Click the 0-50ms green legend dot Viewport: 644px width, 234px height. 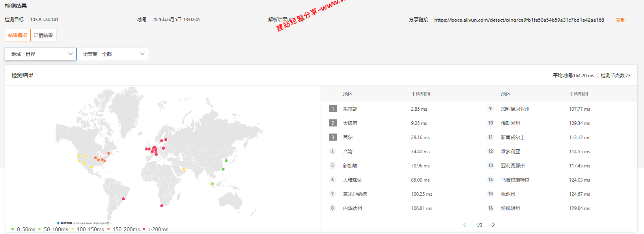click(13, 229)
